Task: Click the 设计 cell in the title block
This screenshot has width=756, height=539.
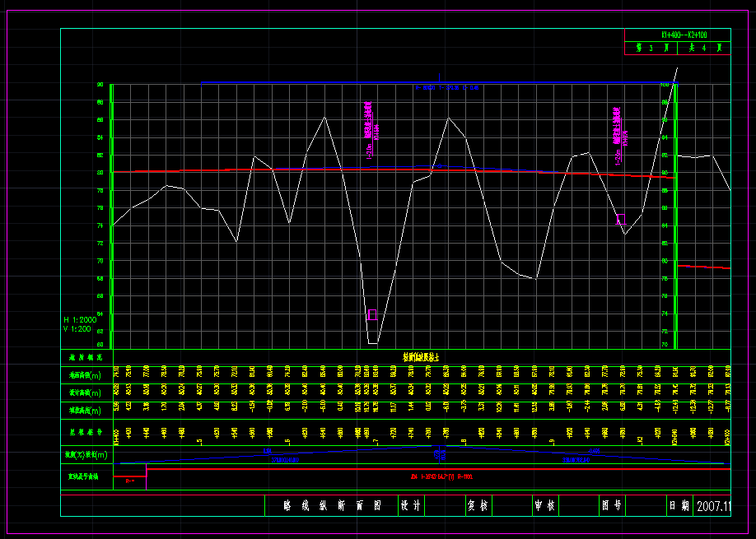Action: (409, 506)
